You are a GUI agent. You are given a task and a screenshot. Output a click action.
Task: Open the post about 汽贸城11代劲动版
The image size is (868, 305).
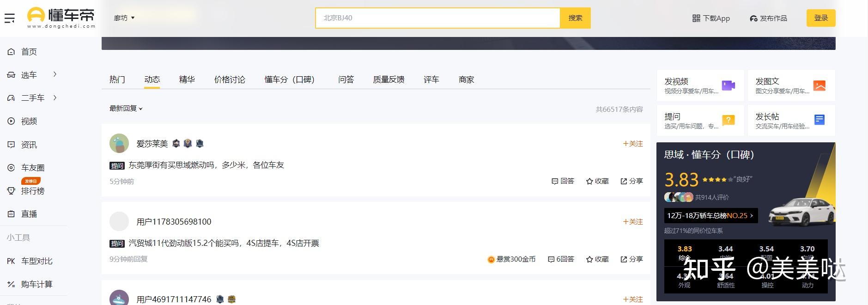[x=224, y=243]
